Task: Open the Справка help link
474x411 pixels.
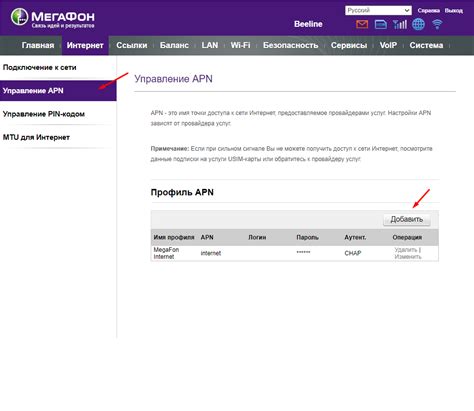Action: 429,11
